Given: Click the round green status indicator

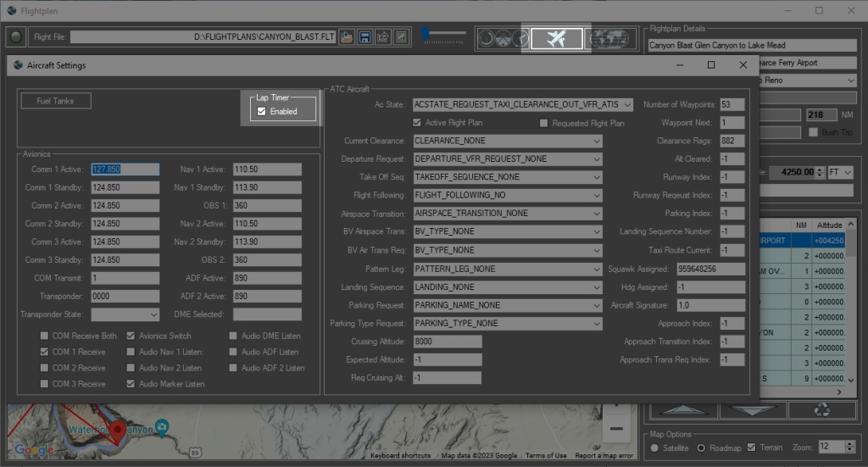Looking at the screenshot, I should coord(16,37).
